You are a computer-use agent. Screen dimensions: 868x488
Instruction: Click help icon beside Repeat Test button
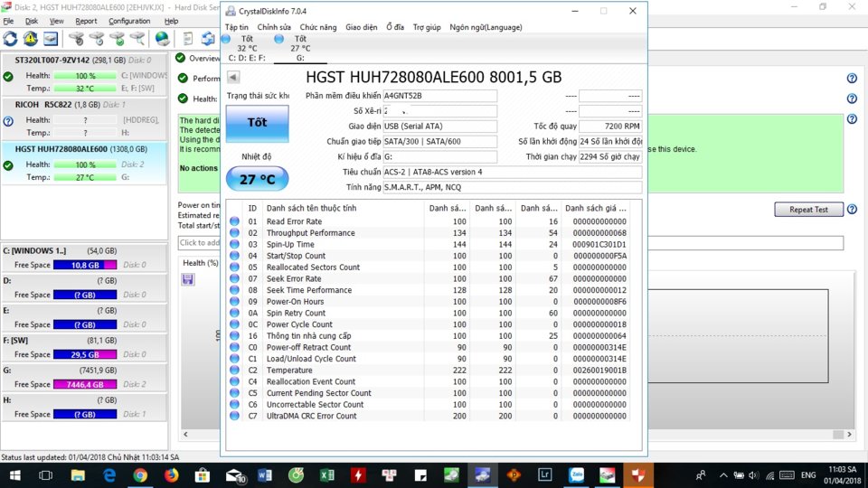click(852, 209)
